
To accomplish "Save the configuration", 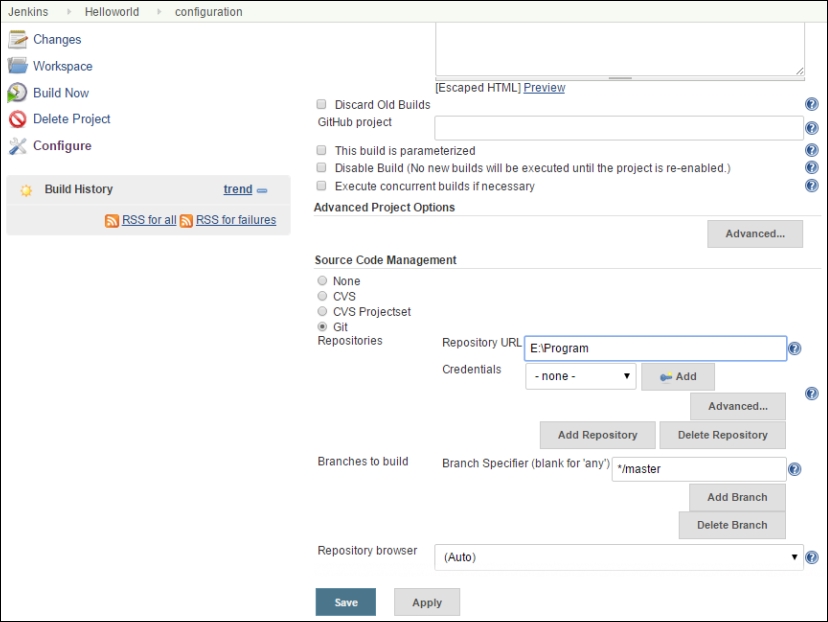I will [x=346, y=602].
